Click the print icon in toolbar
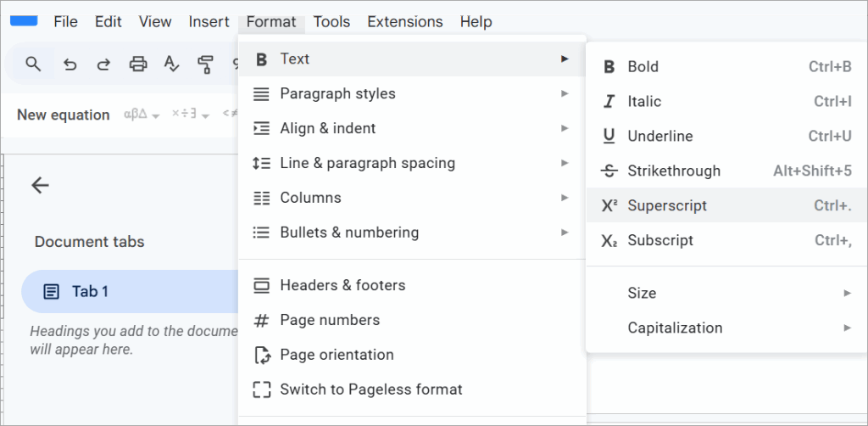The image size is (868, 426). coord(137,64)
